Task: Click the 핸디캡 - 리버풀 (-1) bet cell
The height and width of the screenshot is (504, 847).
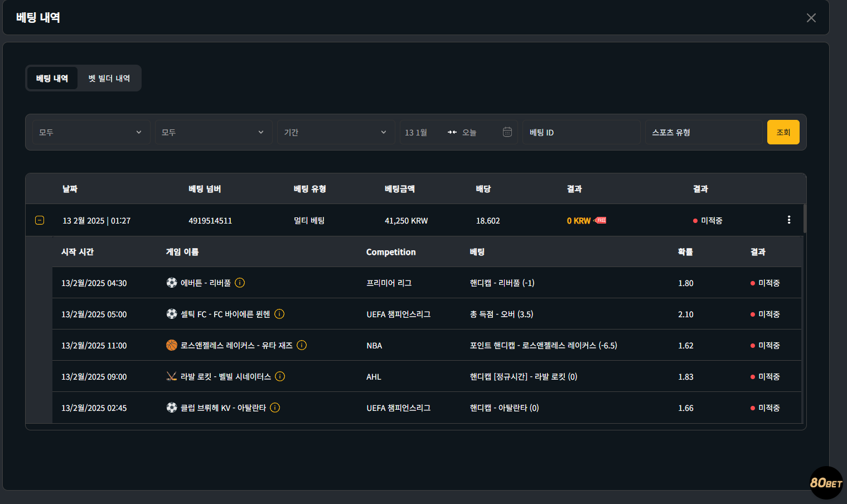Action: [x=502, y=283]
